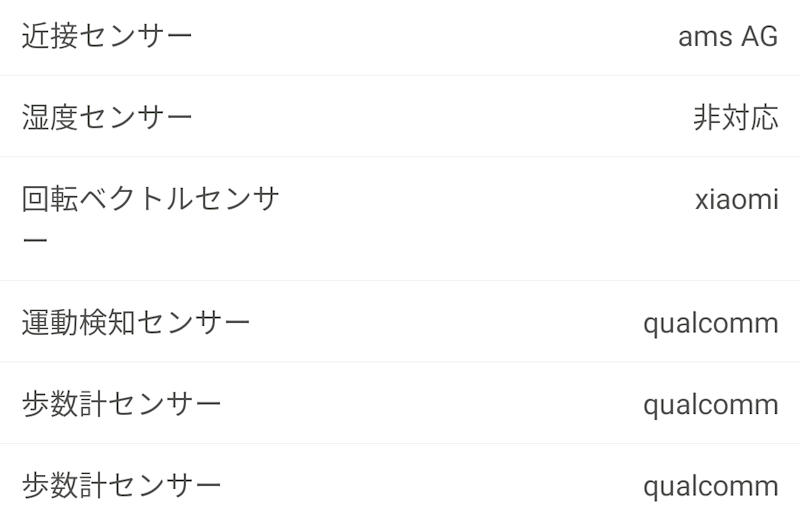
Task: Click the 非対応 status text
Action: click(x=735, y=118)
